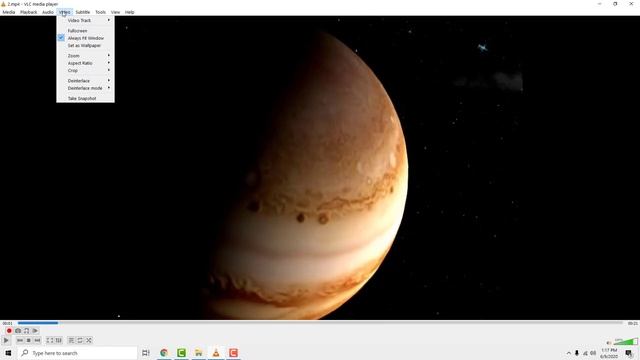Viewport: 640px width, 360px height.
Task: Click the taskbar search box
Action: point(77,353)
